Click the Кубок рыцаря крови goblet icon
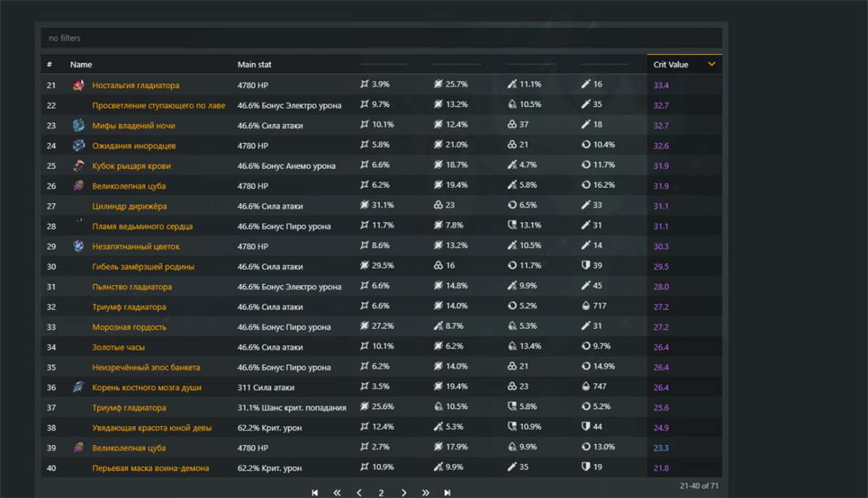 (x=78, y=166)
